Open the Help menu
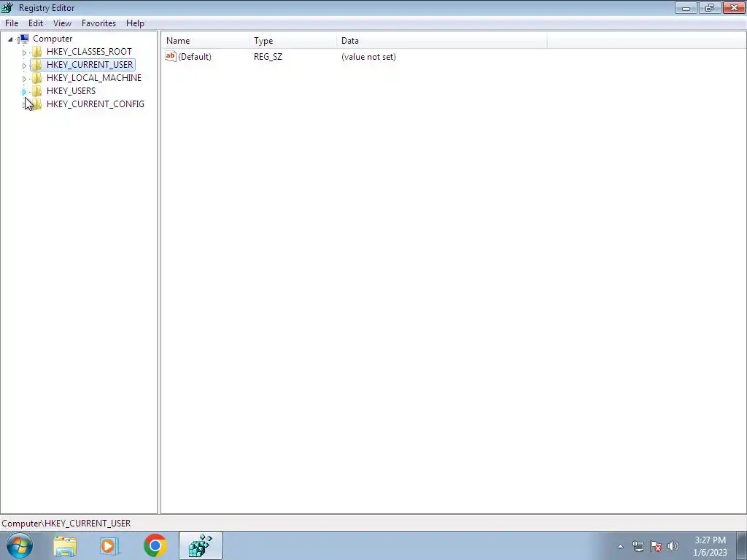747x560 pixels. coord(135,23)
